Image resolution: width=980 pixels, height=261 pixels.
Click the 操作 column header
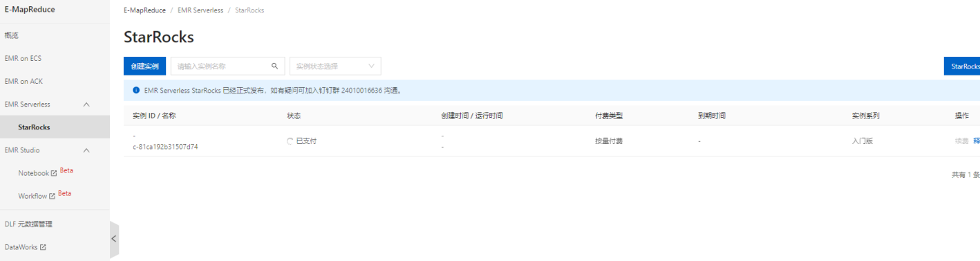point(961,116)
